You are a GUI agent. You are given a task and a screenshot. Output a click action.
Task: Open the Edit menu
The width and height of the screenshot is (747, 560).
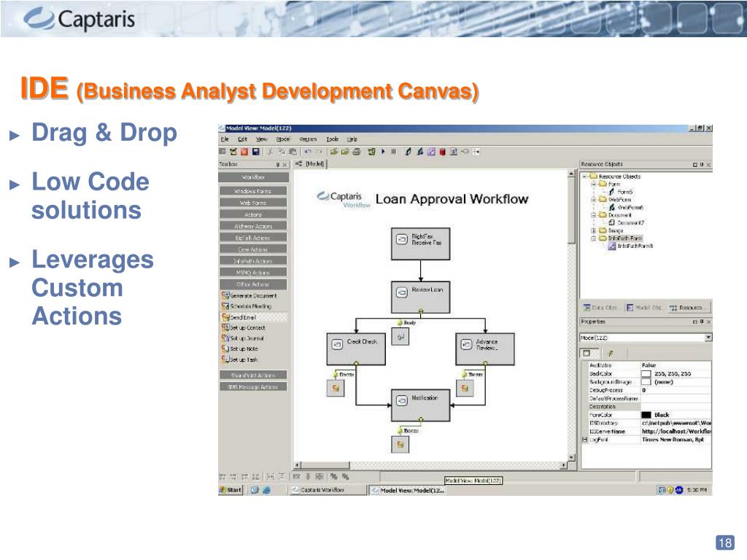coord(242,139)
